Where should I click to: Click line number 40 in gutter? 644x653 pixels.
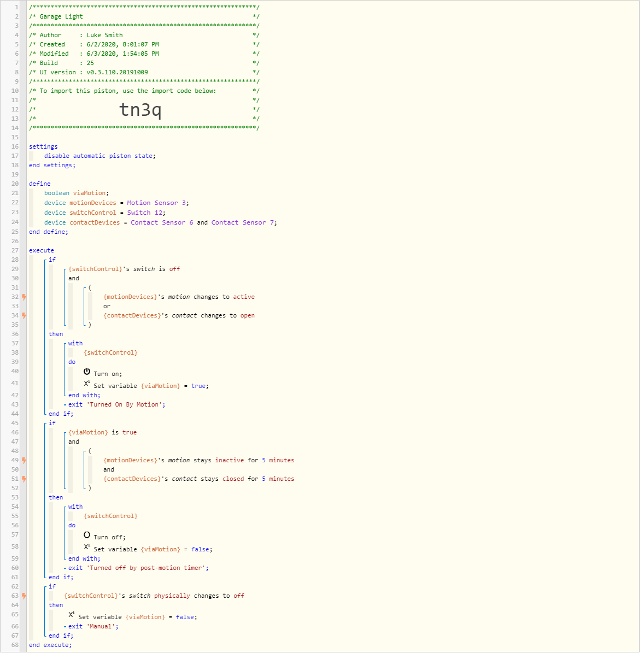click(x=15, y=372)
